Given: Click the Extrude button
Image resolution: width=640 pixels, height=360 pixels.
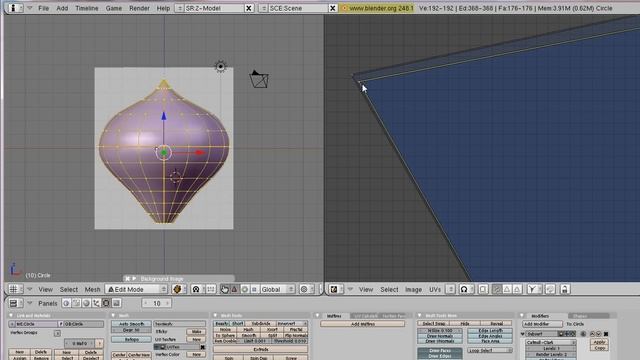Looking at the screenshot, I should pos(260,349).
